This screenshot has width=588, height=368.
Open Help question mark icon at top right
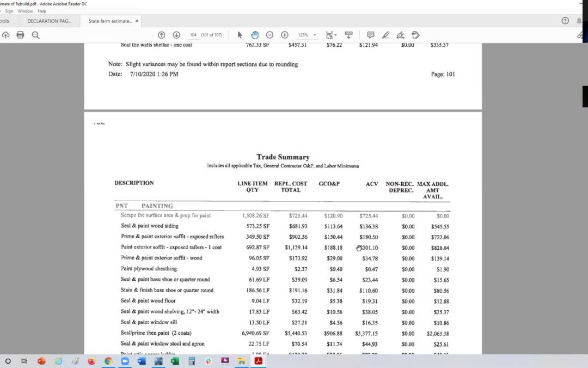[x=565, y=21]
